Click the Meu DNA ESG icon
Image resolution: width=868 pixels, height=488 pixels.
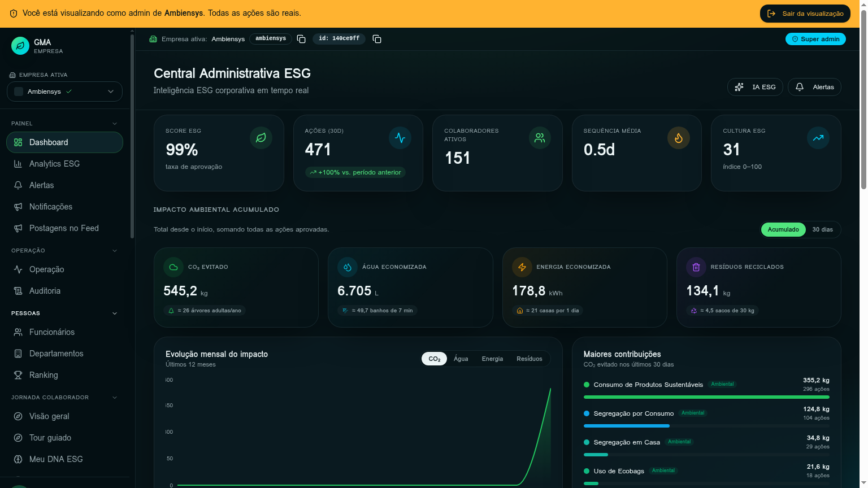pyautogui.click(x=18, y=459)
